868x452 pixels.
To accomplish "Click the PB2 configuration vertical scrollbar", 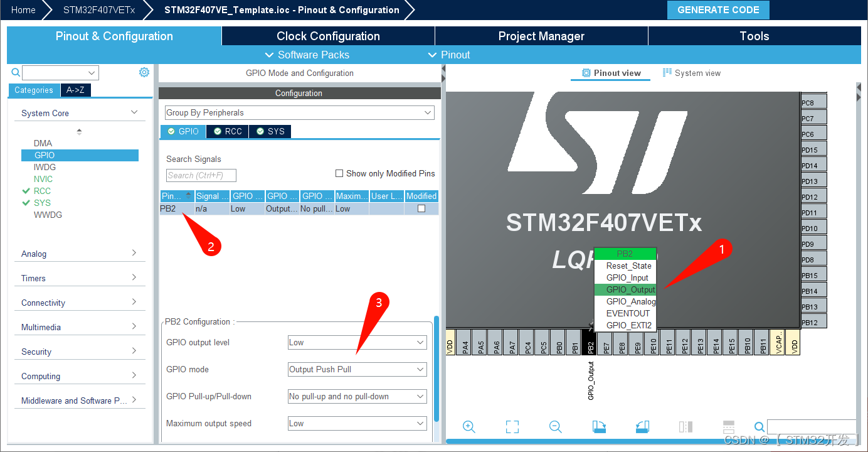I will pos(437,369).
